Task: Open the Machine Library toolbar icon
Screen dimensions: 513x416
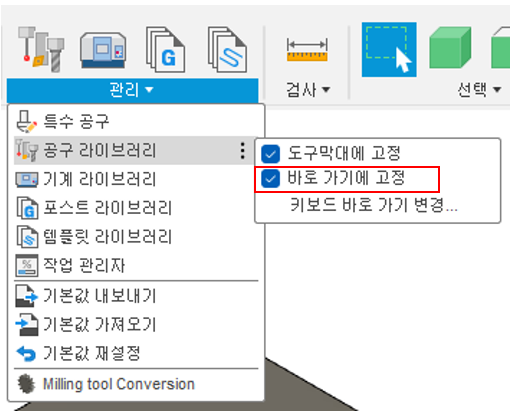Action: (x=103, y=50)
